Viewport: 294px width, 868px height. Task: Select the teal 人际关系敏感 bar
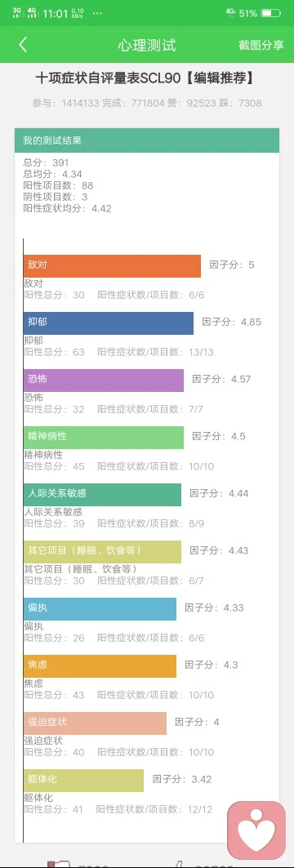click(x=102, y=494)
